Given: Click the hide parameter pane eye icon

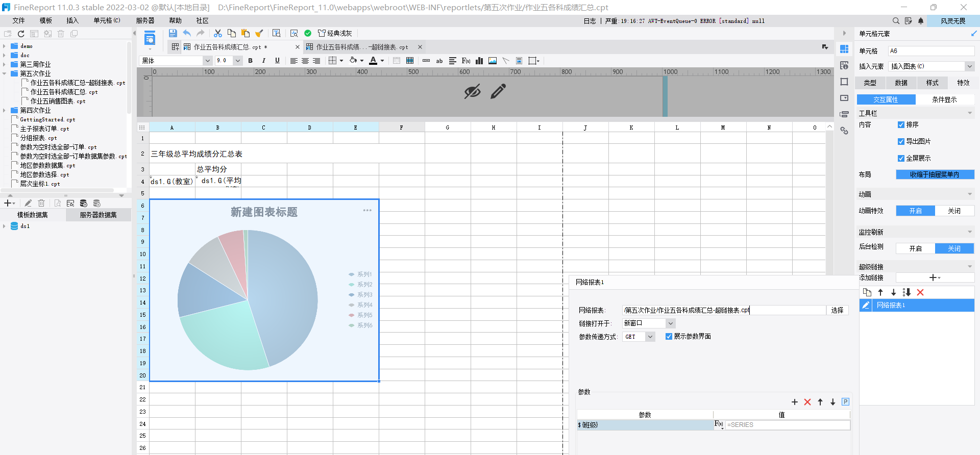Looking at the screenshot, I should pos(472,92).
